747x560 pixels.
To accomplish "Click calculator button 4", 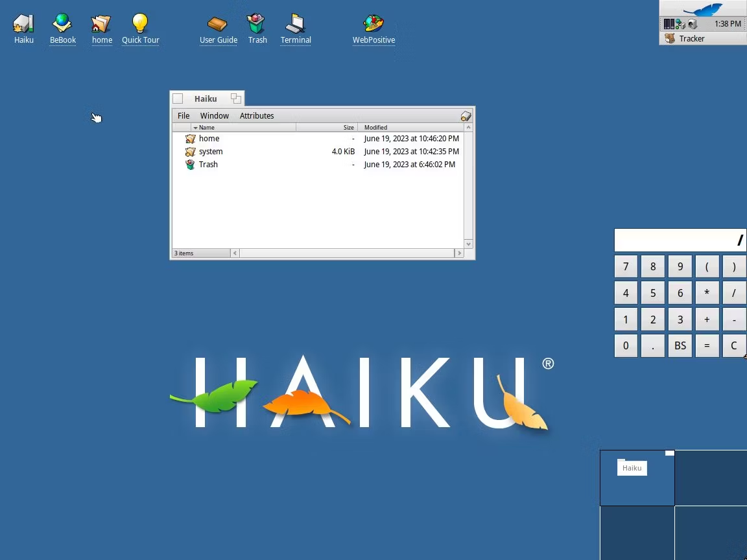I will 626,294.
